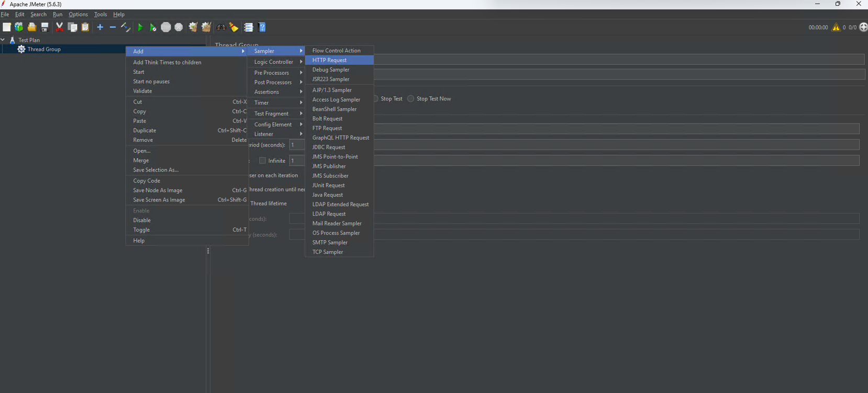Viewport: 868px width, 393px height.
Task: Select Copy Code in context menu
Action: [187, 181]
